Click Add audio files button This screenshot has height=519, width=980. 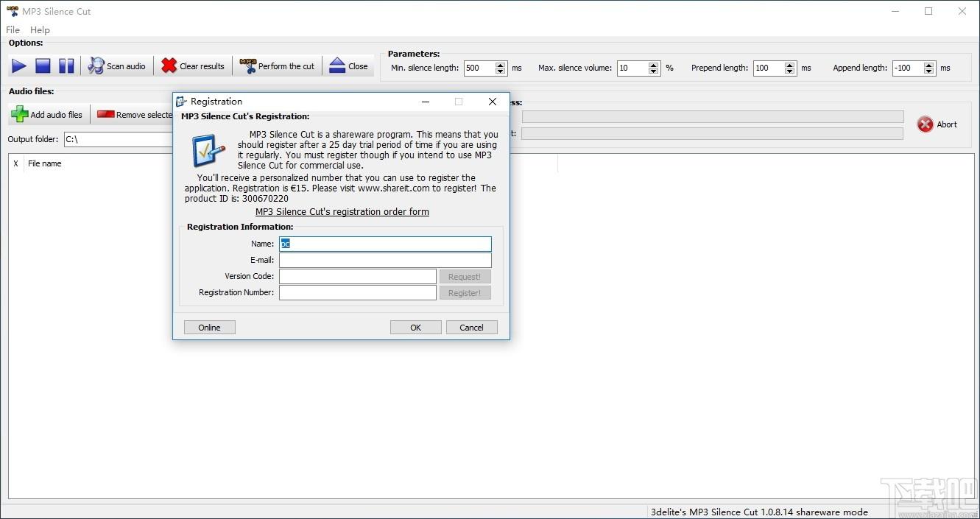[47, 115]
